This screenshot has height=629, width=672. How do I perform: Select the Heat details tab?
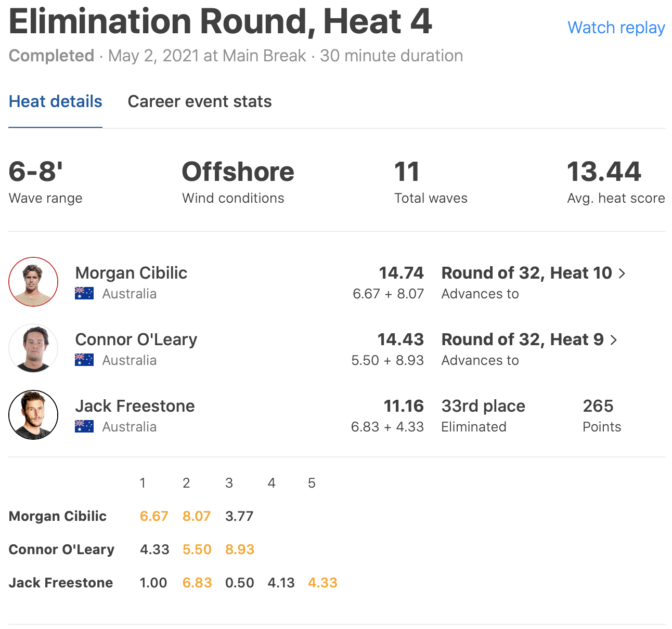click(56, 101)
